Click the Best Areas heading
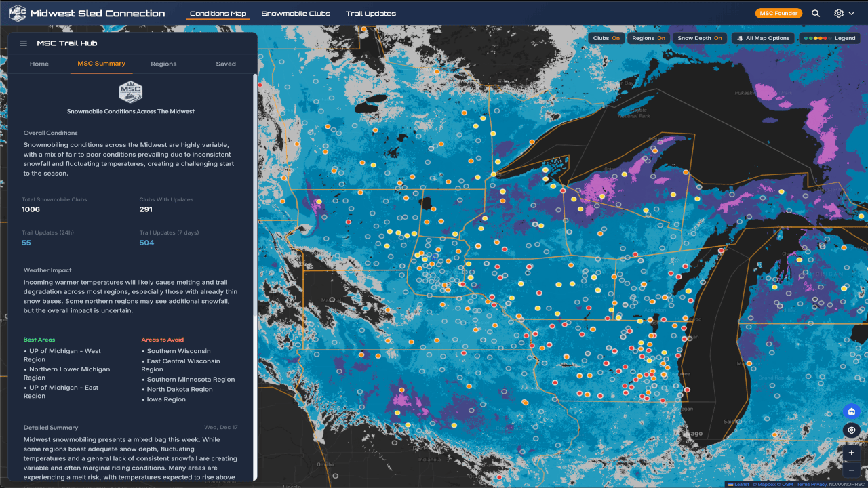This screenshot has width=868, height=488. pos(39,340)
